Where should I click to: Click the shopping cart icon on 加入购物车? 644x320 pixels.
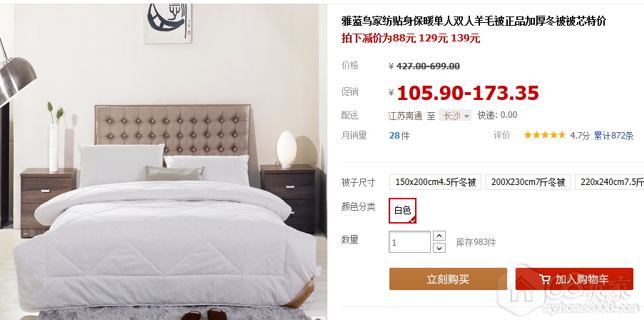[x=545, y=280]
